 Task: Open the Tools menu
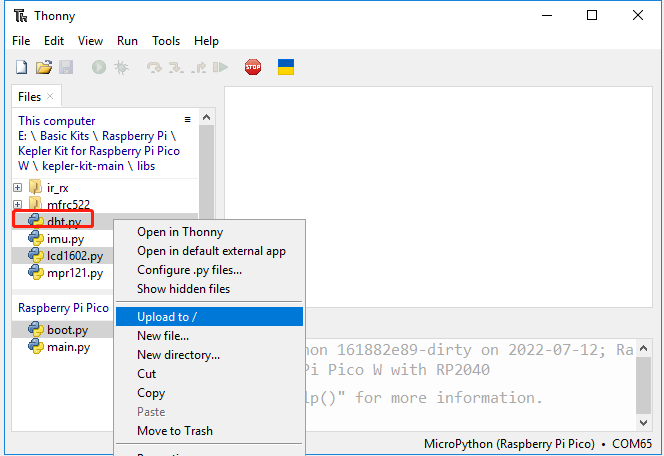tap(166, 41)
